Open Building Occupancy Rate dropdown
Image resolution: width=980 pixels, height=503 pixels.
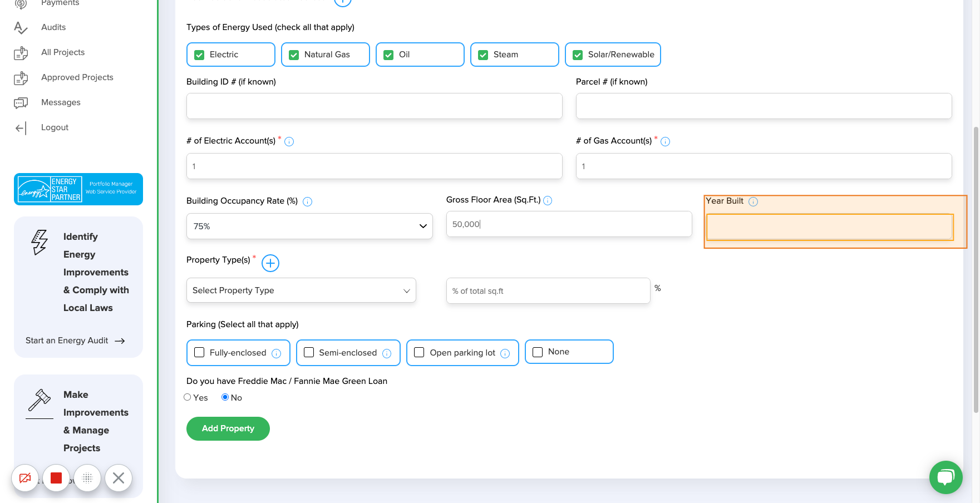click(309, 226)
